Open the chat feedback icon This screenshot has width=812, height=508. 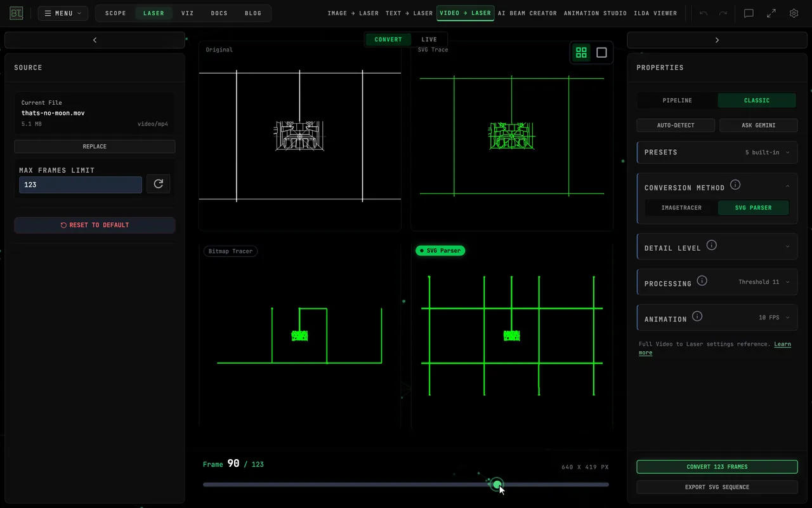[749, 13]
